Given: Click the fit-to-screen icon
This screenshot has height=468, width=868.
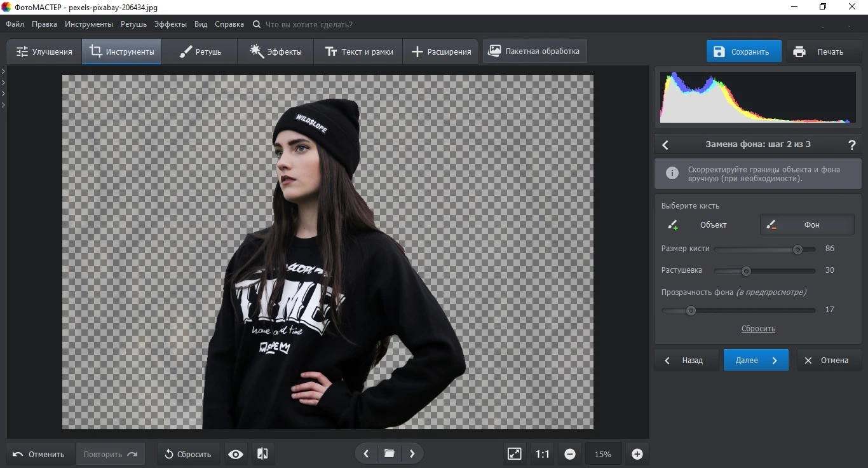Looking at the screenshot, I should (514, 454).
